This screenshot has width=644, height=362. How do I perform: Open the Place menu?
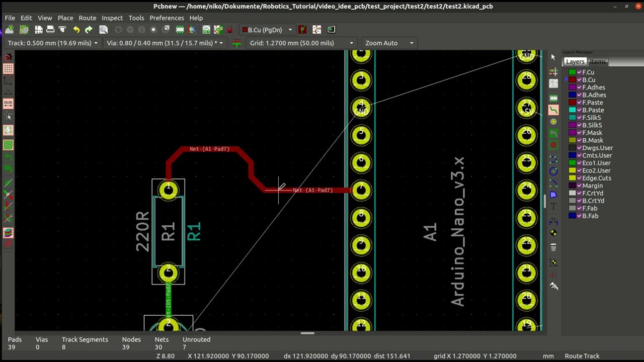65,18
